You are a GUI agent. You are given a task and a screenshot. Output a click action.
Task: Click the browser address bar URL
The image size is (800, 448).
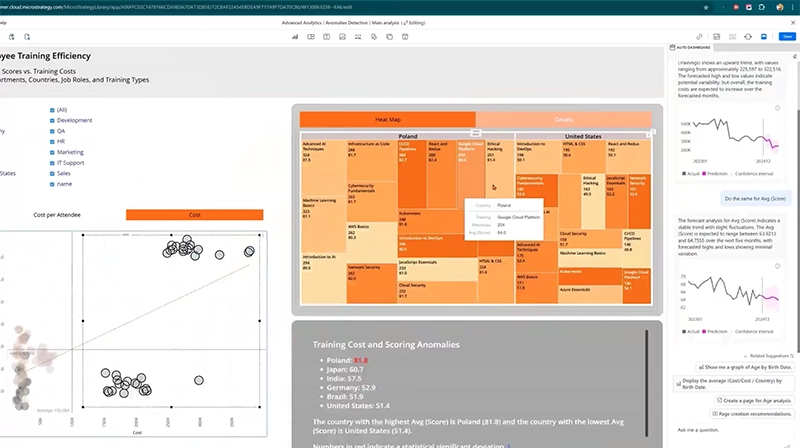point(176,7)
